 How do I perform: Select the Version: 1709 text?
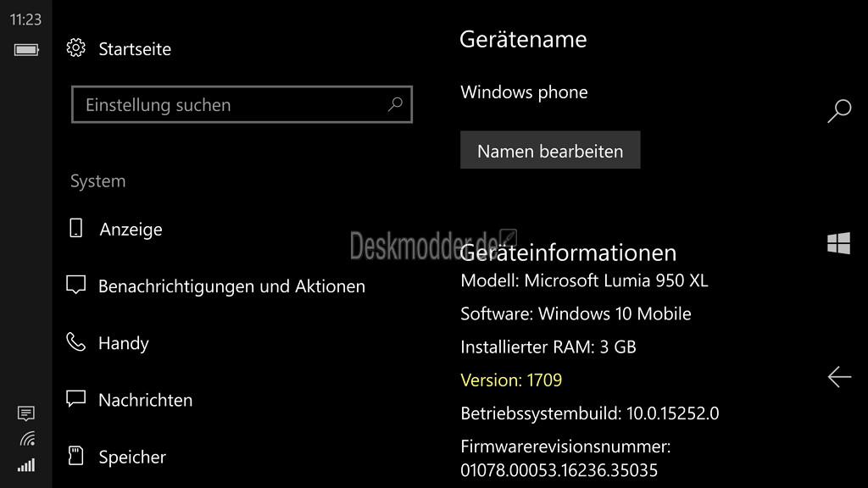511,380
